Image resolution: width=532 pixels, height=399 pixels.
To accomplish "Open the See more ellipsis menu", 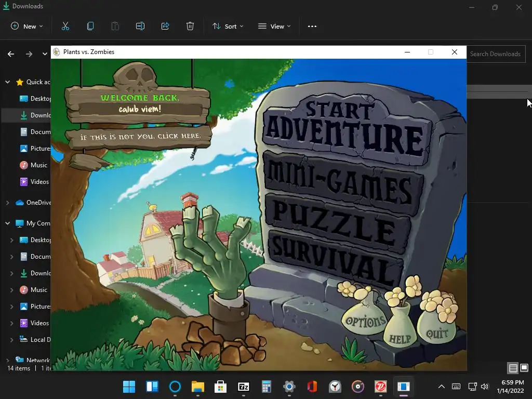I will (x=312, y=26).
